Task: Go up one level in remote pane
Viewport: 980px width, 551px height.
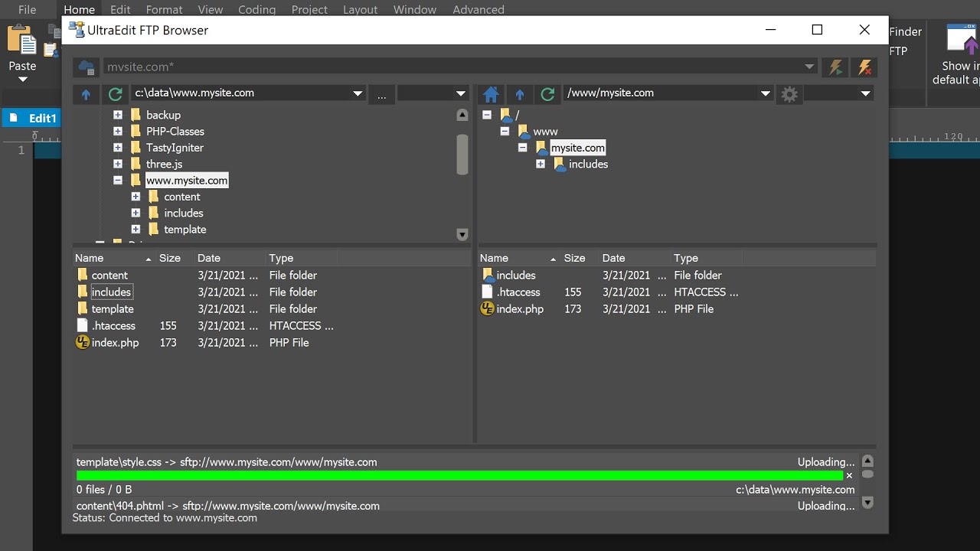Action: coord(520,94)
